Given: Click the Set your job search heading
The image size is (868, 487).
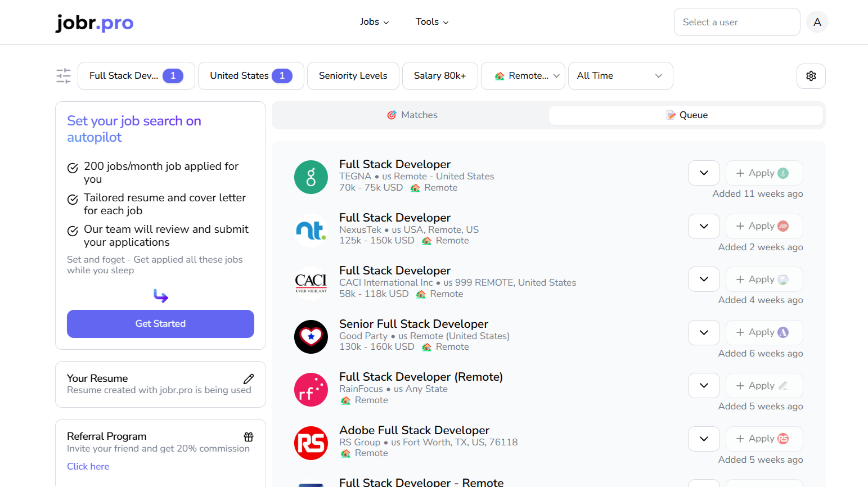Looking at the screenshot, I should coord(134,129).
